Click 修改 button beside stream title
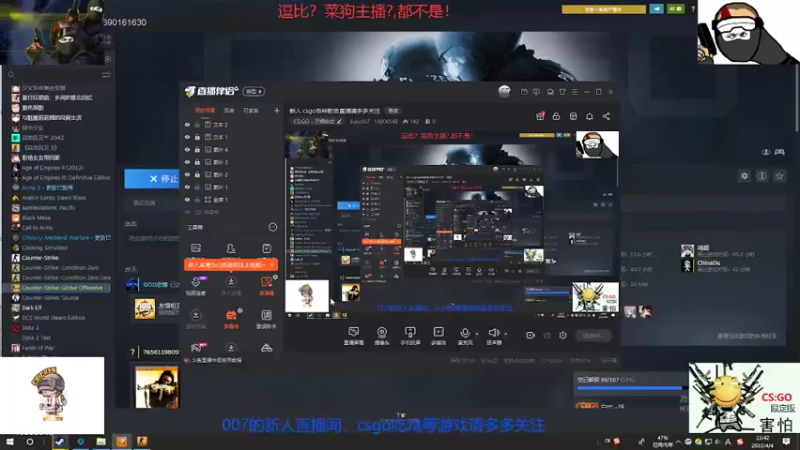Screen dimensions: 800x450 [393, 111]
